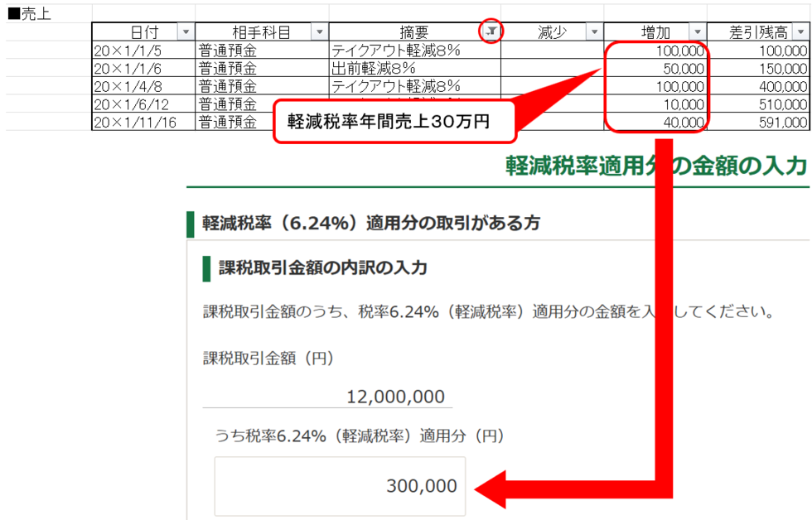
Task: Expand the 増加 column filter arrow
Action: pos(697,32)
